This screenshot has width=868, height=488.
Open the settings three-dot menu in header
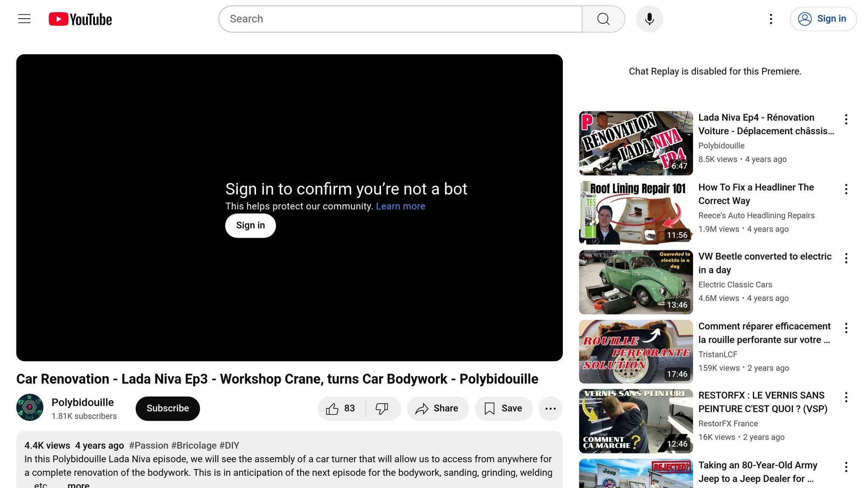[x=771, y=19]
